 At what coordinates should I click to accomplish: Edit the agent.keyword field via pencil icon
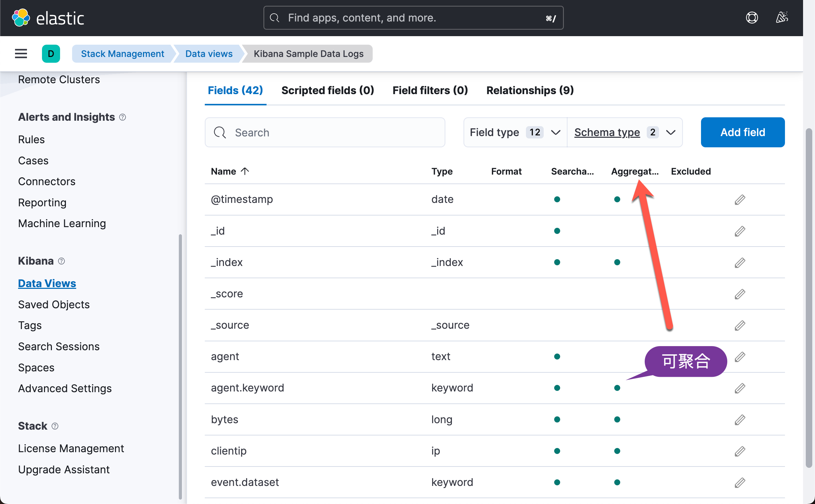(740, 388)
